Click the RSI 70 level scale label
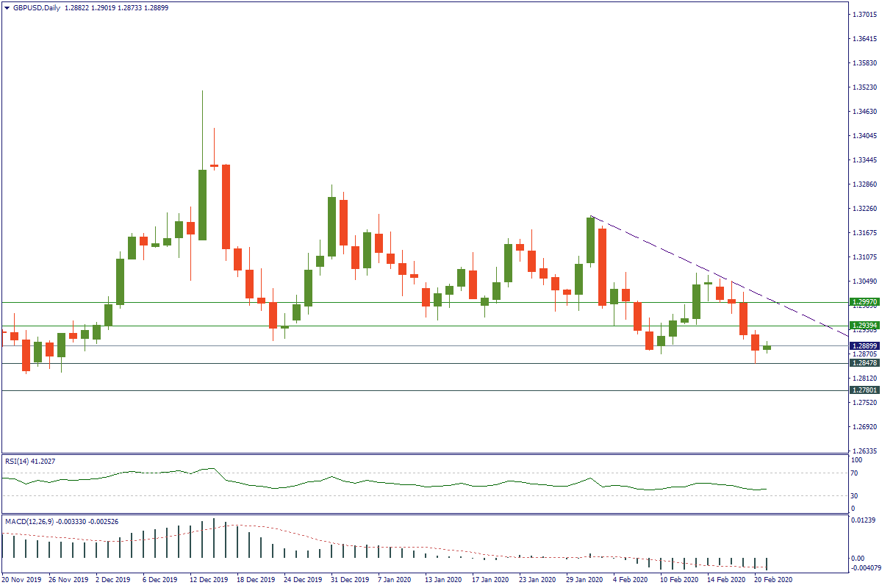Image resolution: width=882 pixels, height=588 pixels. point(854,473)
